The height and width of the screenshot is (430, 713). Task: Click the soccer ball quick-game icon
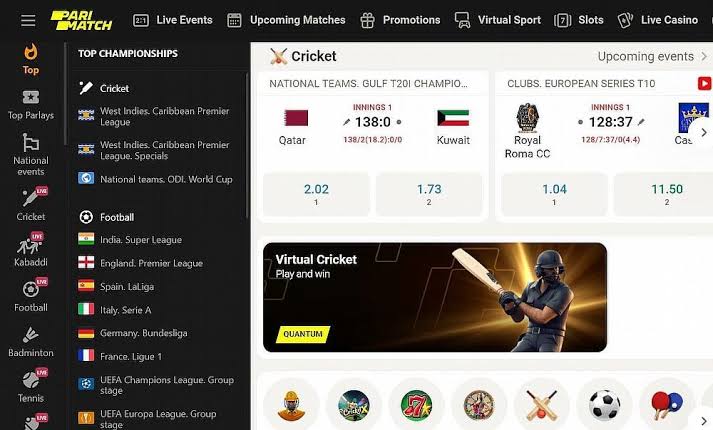coord(604,405)
